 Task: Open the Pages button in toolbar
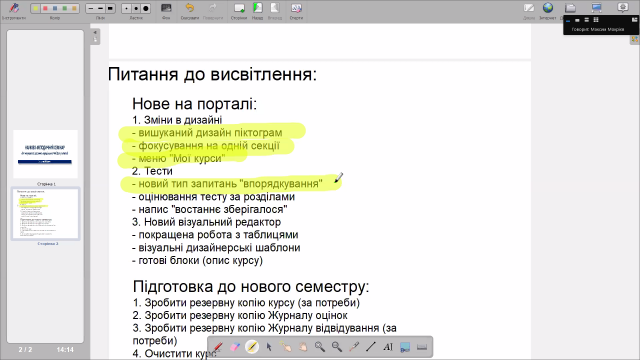(239, 10)
